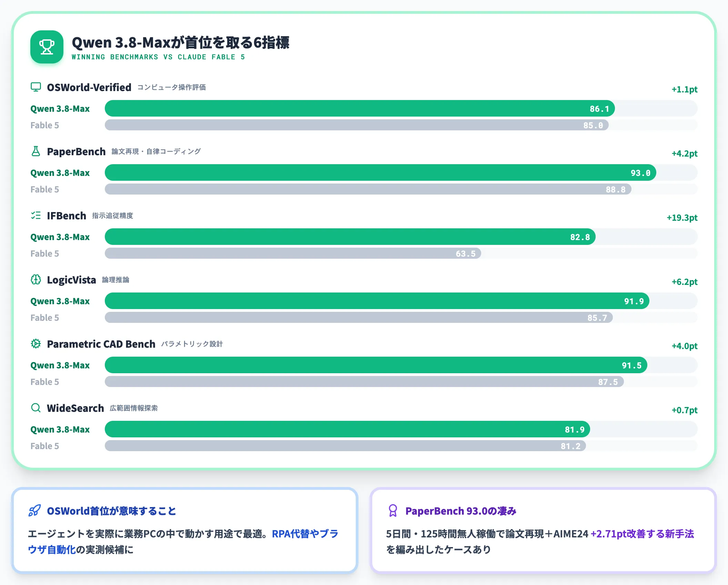Image resolution: width=728 pixels, height=585 pixels.
Task: Click Fable 5 label in WideSearch row
Action: 44,446
